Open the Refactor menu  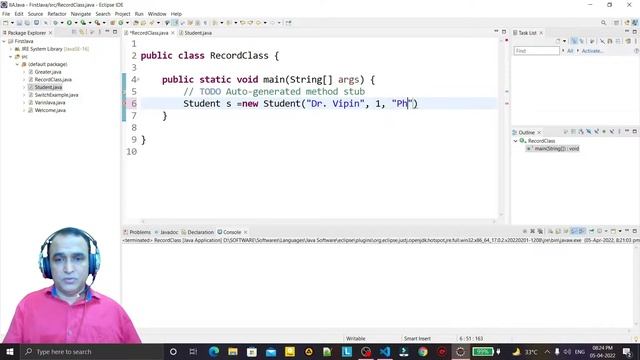(x=57, y=14)
